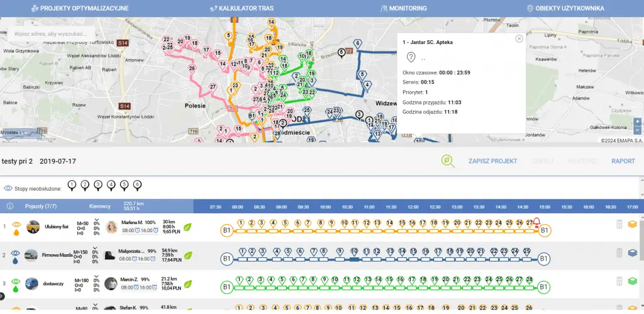Toggle visibility of Ulubiony fiat route
The height and width of the screenshot is (314, 644).
pyautogui.click(x=16, y=225)
